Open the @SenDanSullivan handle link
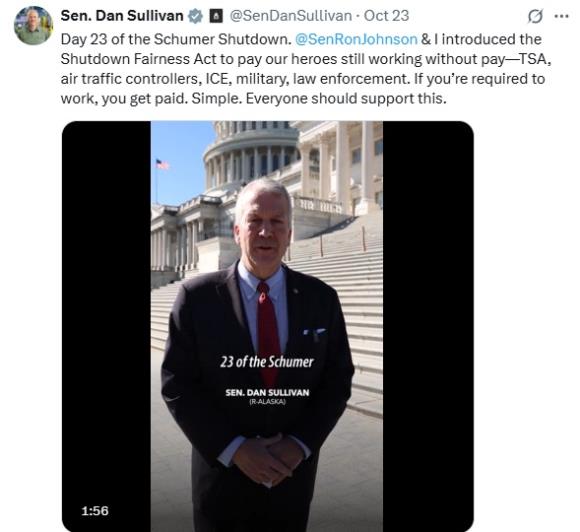 [291, 16]
